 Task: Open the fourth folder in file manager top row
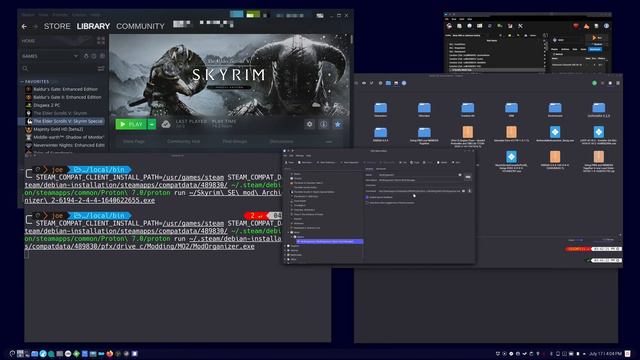[511, 109]
